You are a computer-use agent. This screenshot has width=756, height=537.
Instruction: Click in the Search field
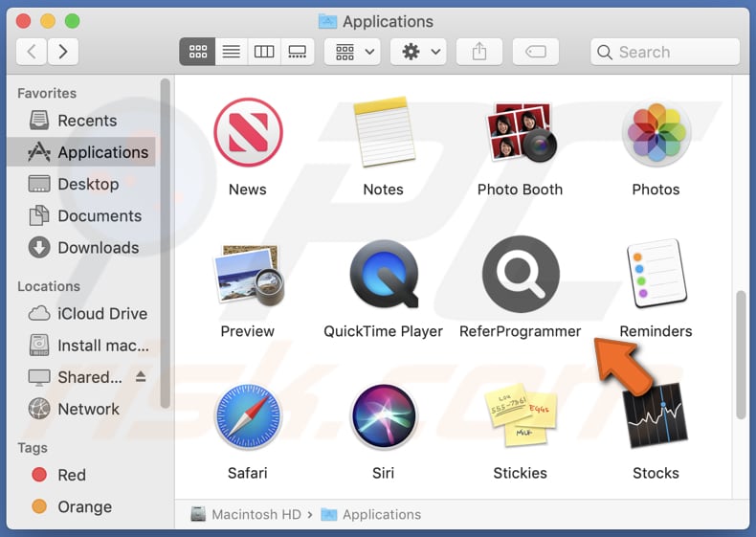click(x=665, y=52)
